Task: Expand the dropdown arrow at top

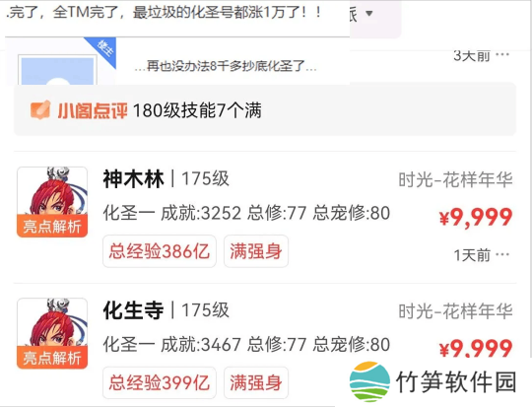Action: click(x=369, y=13)
